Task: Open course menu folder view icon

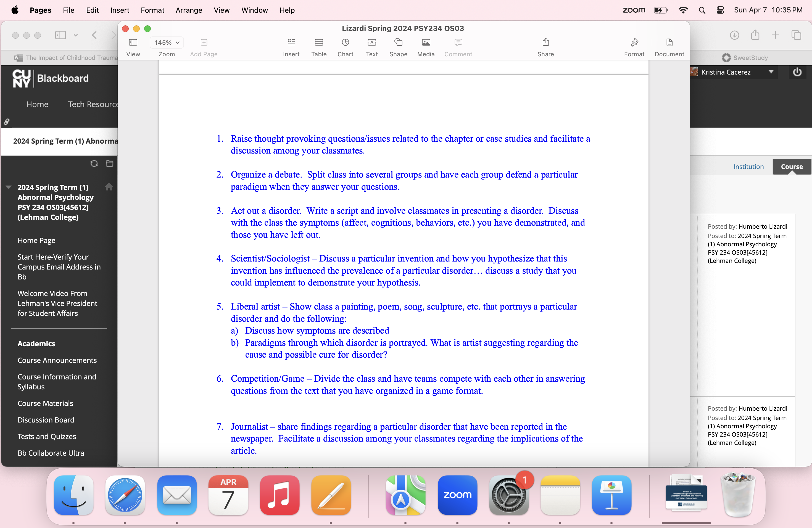Action: coord(110,163)
